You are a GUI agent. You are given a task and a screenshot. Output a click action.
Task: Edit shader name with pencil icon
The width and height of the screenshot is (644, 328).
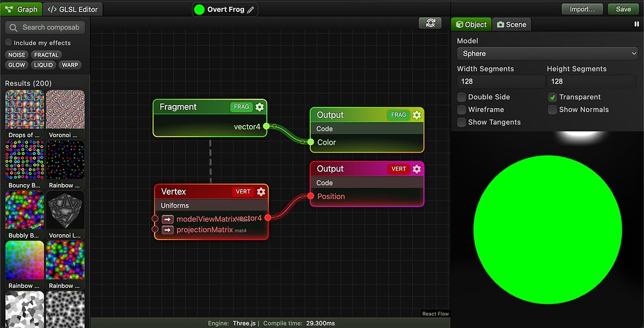point(250,10)
